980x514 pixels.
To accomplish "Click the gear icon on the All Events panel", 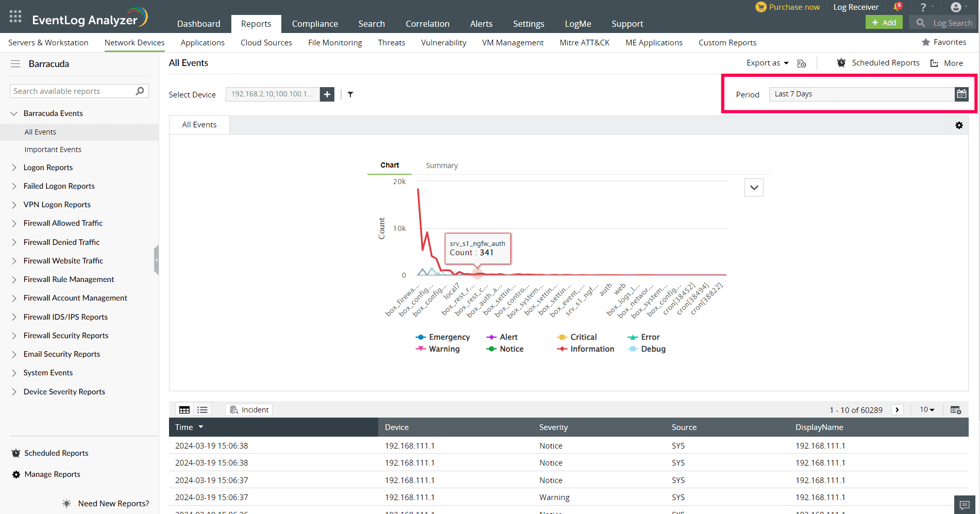I will (959, 125).
